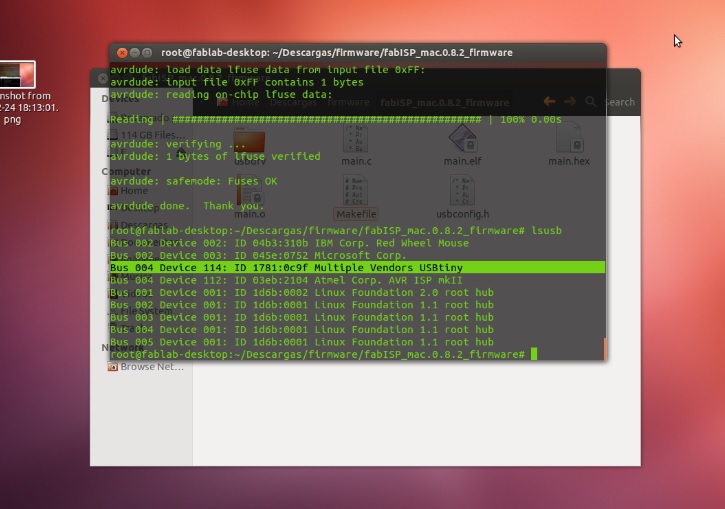Click the 'safemode: Fuses OK' line
This screenshot has height=509, width=725.
click(x=193, y=181)
